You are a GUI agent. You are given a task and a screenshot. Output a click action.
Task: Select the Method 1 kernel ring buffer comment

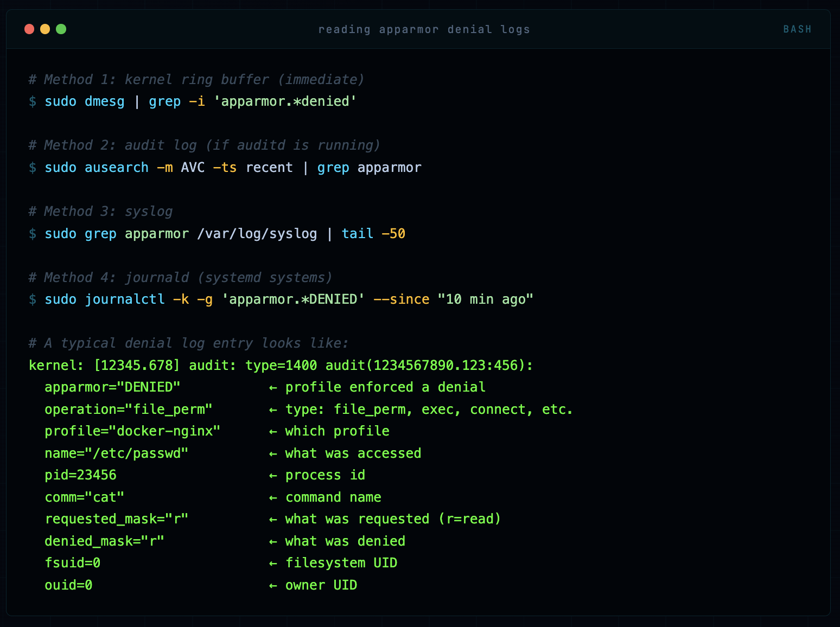pyautogui.click(x=196, y=79)
